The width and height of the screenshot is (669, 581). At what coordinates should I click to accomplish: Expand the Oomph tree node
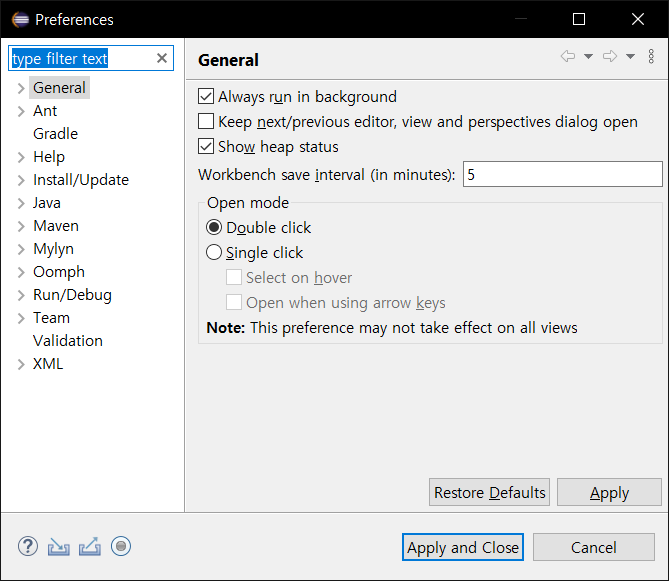(x=21, y=273)
